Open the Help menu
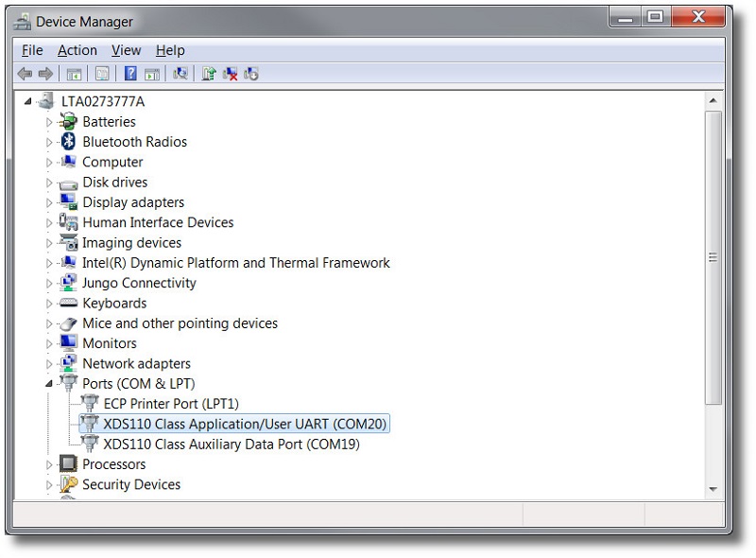 point(170,49)
